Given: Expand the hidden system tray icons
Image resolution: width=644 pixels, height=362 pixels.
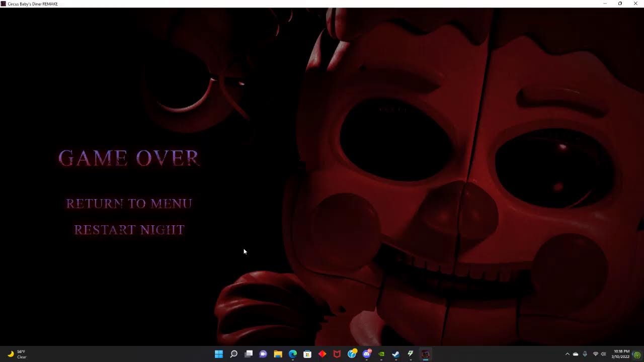Looking at the screenshot, I should point(568,354).
